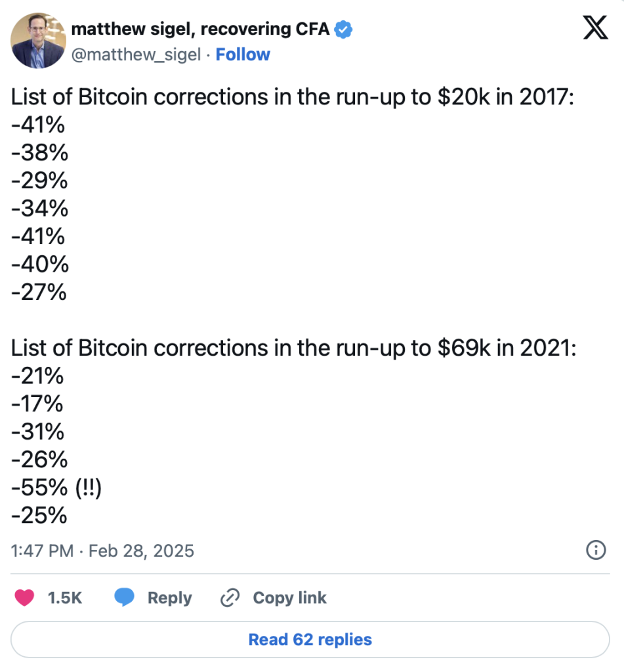Like the tweet with the heart icon

(24, 598)
